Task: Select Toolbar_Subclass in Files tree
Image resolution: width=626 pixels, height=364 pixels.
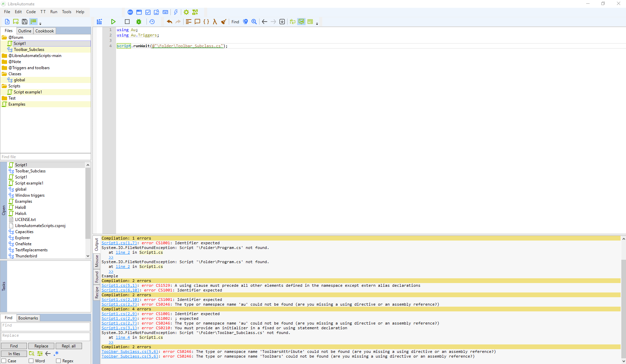Action: [29, 50]
